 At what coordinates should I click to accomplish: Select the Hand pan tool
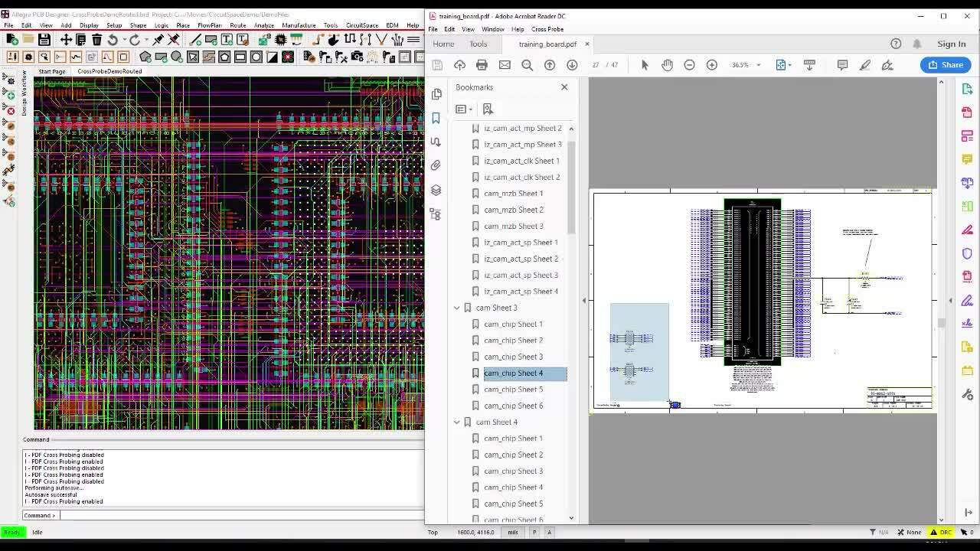[667, 65]
